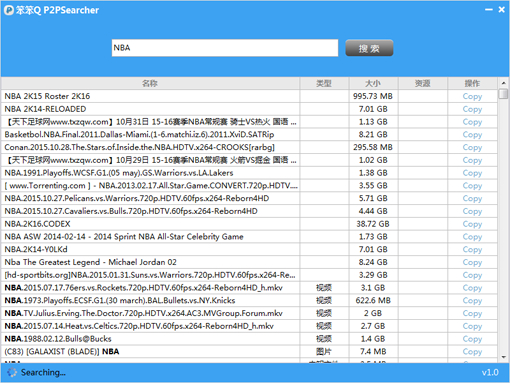Screen dimensions: 510x383
Task: Click the Searching spinner icon
Action: point(12,372)
